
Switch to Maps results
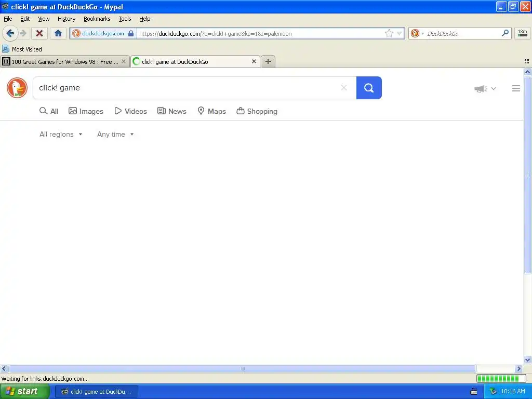coord(212,111)
